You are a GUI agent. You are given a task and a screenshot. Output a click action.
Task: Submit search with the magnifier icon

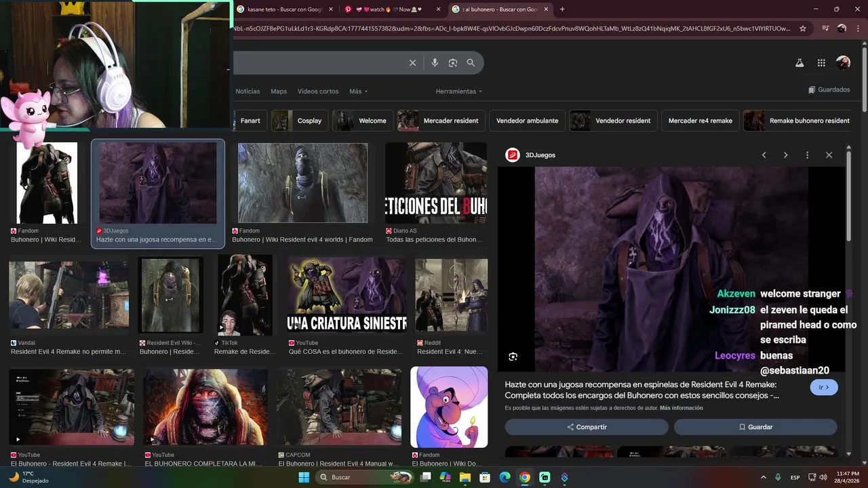point(471,63)
